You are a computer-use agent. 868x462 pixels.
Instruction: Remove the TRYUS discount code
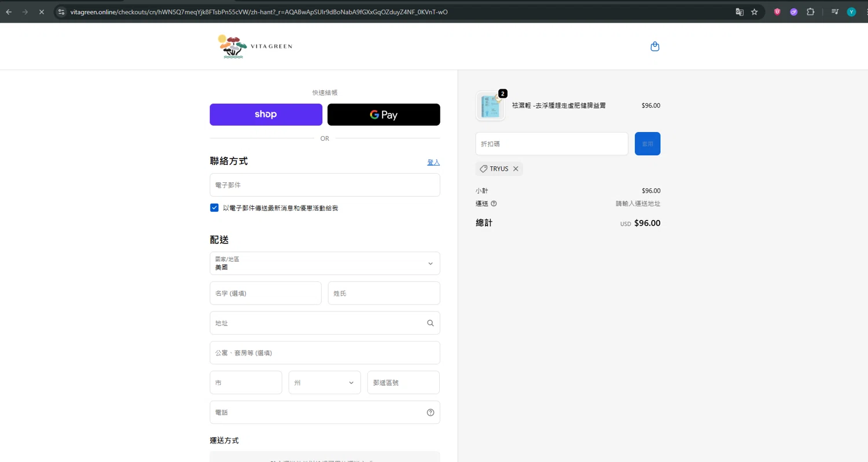[x=516, y=168]
